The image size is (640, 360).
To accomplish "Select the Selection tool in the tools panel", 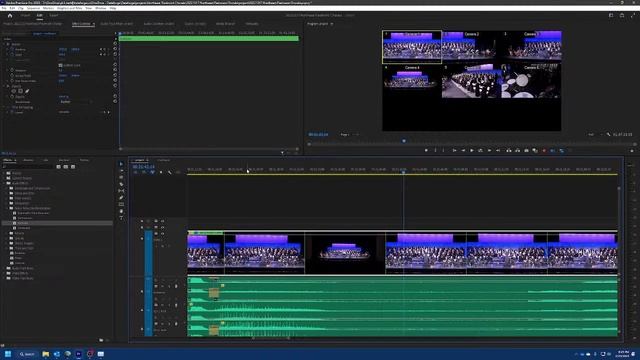I will (121, 164).
